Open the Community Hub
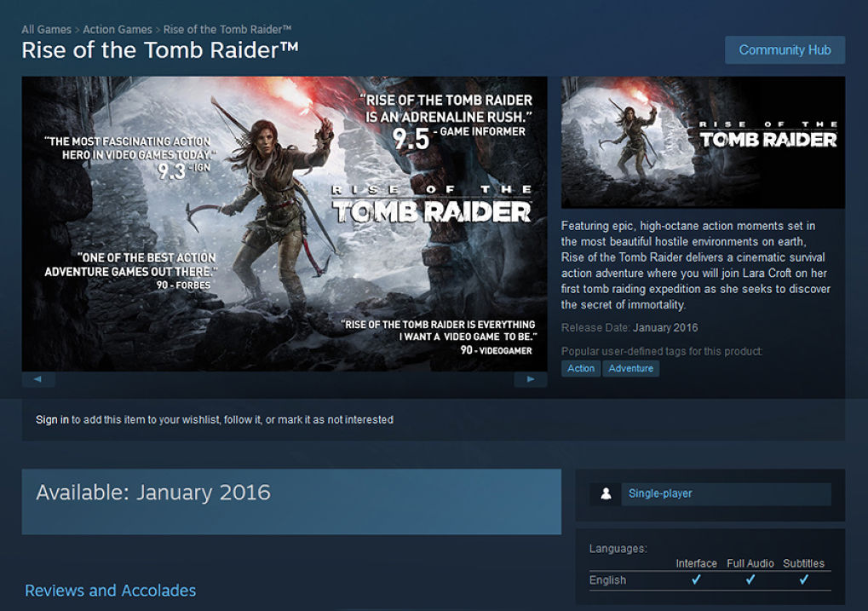Image resolution: width=868 pixels, height=611 pixels. (x=785, y=50)
